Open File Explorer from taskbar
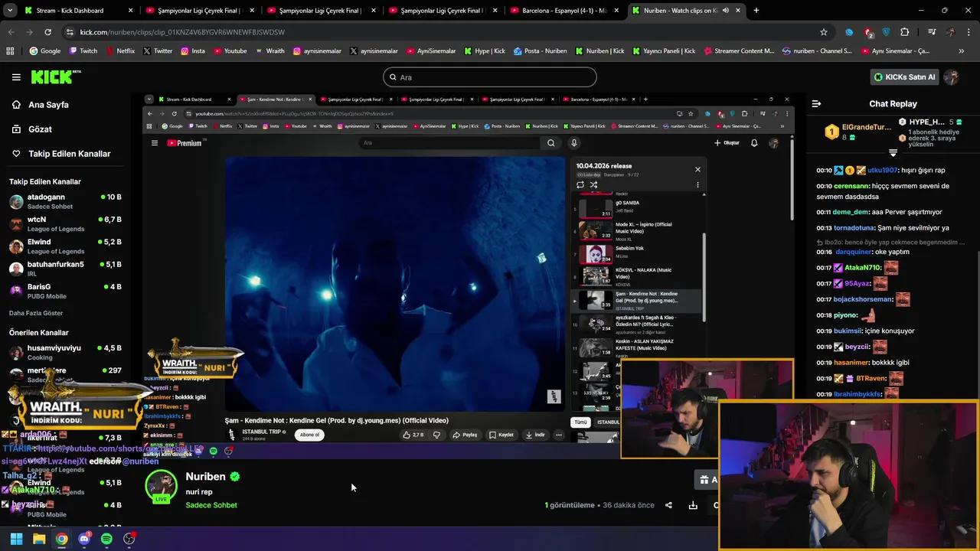 [39, 539]
